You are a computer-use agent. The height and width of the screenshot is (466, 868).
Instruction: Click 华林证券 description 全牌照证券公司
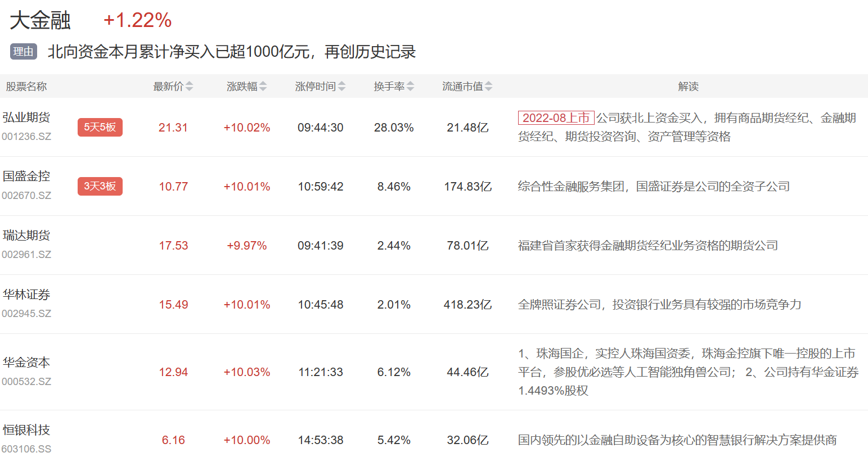tap(659, 305)
